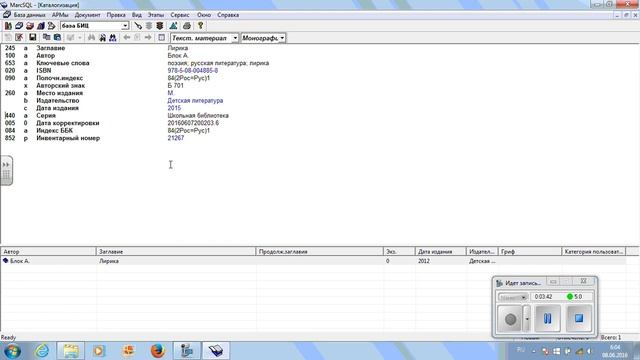Open the Вид menu
This screenshot has height=360, width=640.
[137, 15]
